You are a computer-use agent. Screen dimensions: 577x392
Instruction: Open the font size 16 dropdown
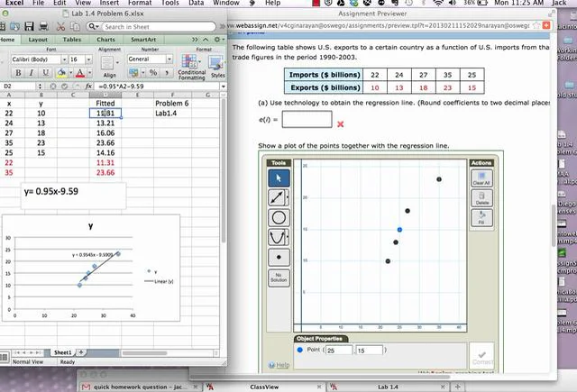point(88,59)
